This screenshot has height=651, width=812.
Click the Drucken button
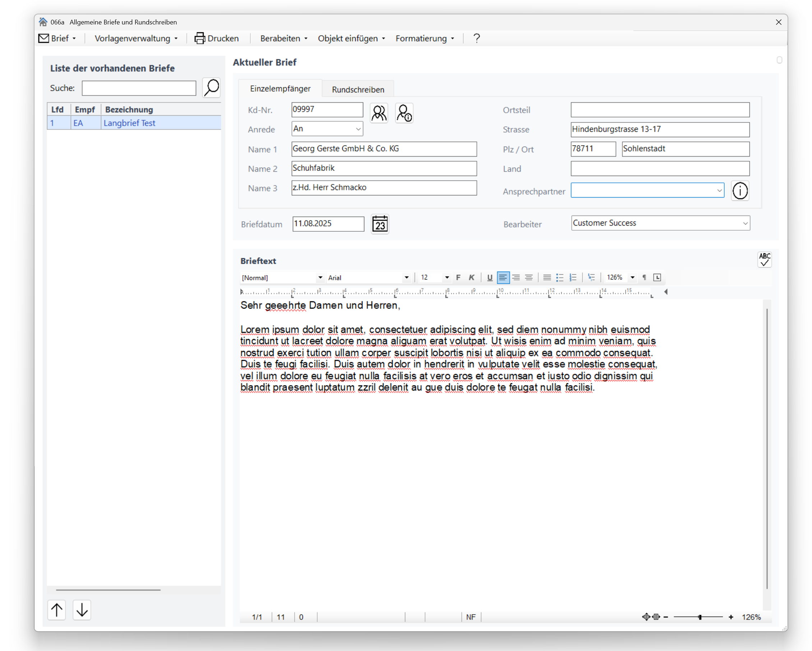217,38
